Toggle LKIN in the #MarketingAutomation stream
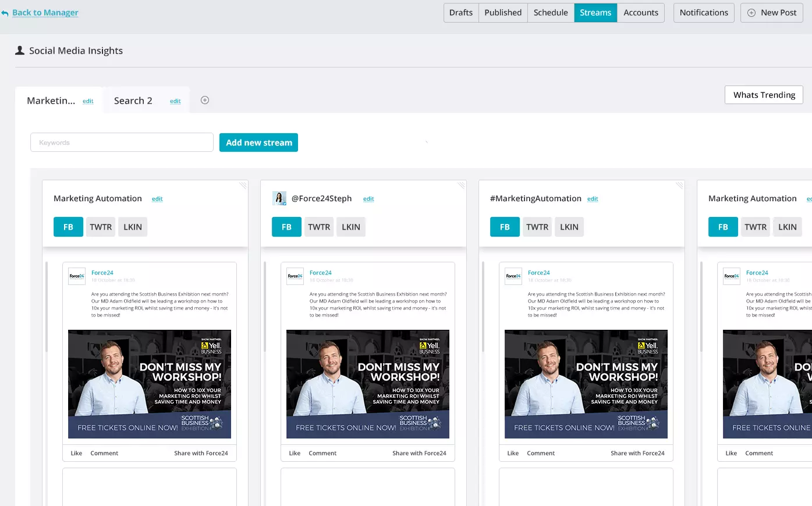This screenshot has height=506, width=812. (569, 227)
